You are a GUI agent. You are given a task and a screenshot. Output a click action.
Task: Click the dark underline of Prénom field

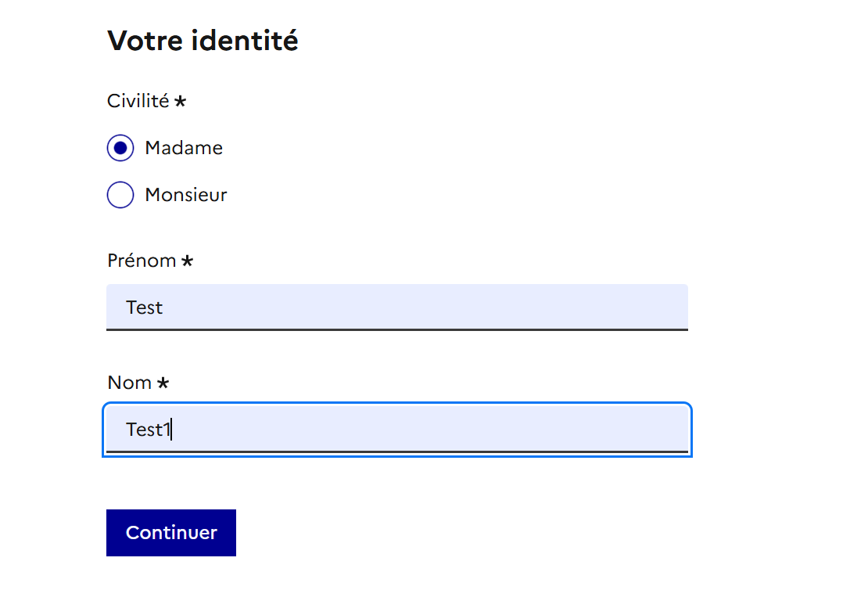[x=397, y=329]
